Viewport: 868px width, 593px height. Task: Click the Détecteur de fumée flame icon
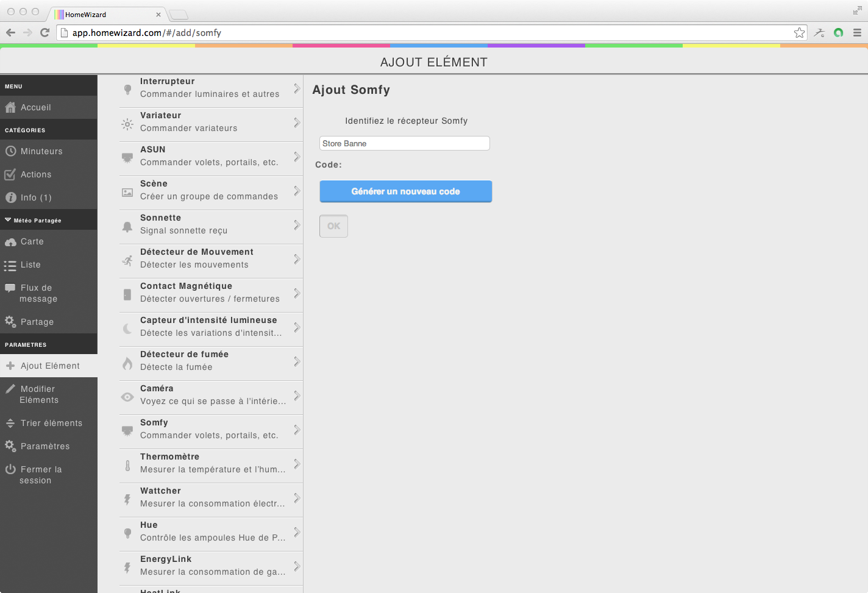(127, 363)
